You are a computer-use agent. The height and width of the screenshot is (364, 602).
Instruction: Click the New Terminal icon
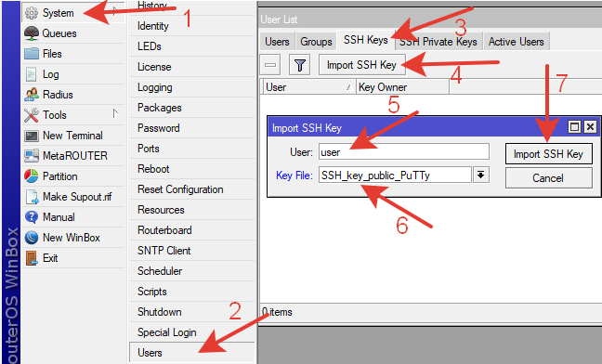pyautogui.click(x=32, y=136)
